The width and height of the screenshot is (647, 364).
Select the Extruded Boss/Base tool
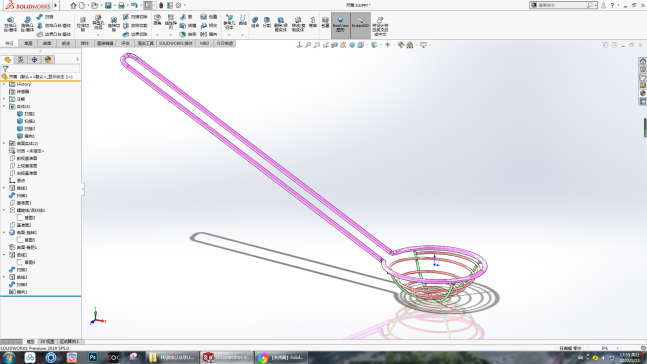[10, 24]
